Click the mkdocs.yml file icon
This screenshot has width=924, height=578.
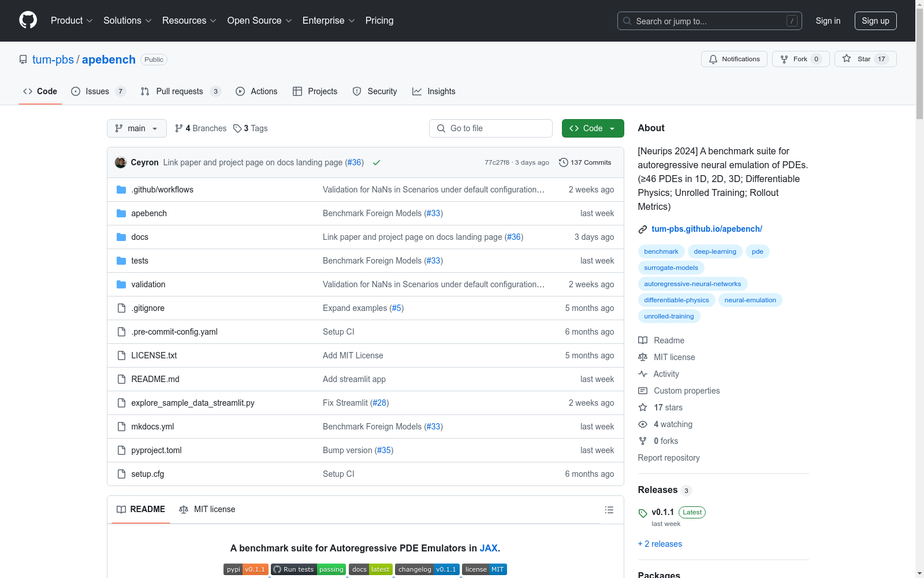[121, 427]
